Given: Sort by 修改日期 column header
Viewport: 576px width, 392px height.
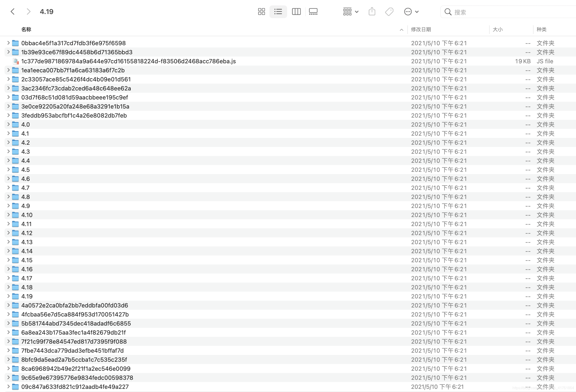Looking at the screenshot, I should 421,29.
